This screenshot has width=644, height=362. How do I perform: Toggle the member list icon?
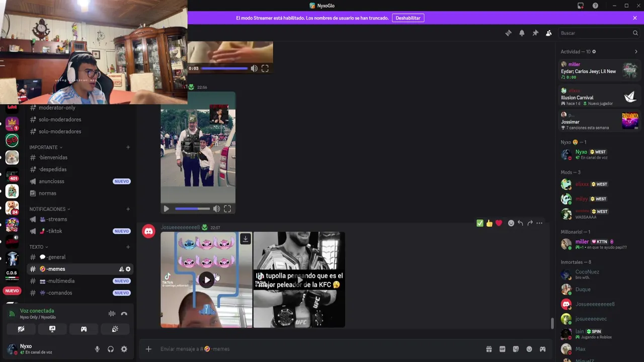549,33
